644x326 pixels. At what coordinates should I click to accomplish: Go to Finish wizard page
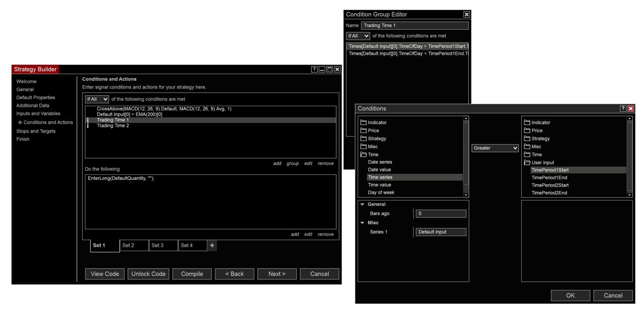coord(23,139)
